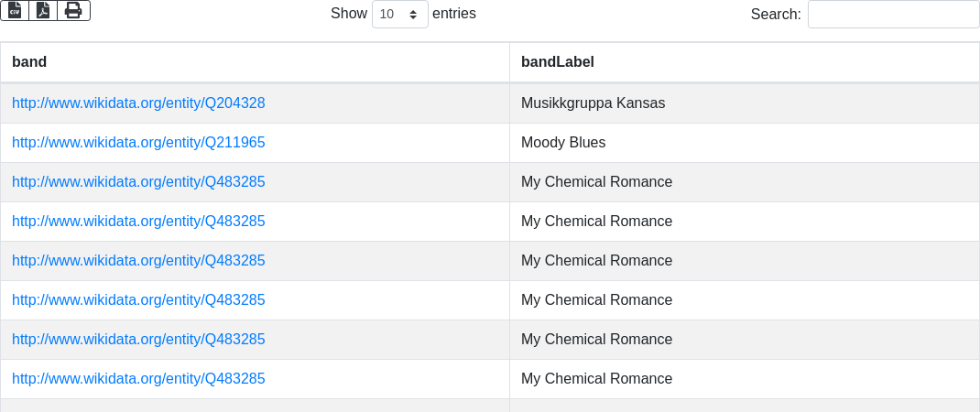Follow the fifth Q483285 entity link
The image size is (980, 412).
(x=138, y=340)
